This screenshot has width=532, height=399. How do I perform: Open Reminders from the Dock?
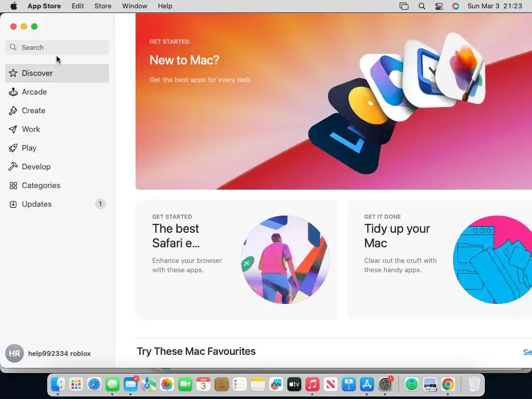240,384
